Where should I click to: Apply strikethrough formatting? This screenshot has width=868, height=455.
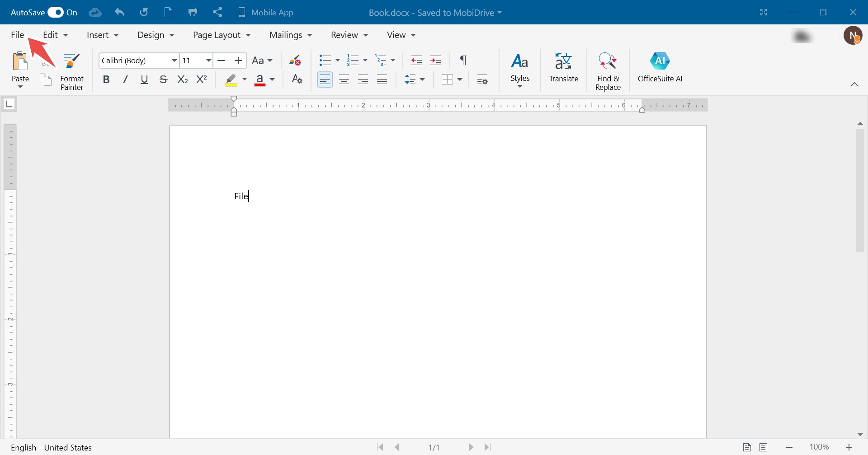(163, 80)
